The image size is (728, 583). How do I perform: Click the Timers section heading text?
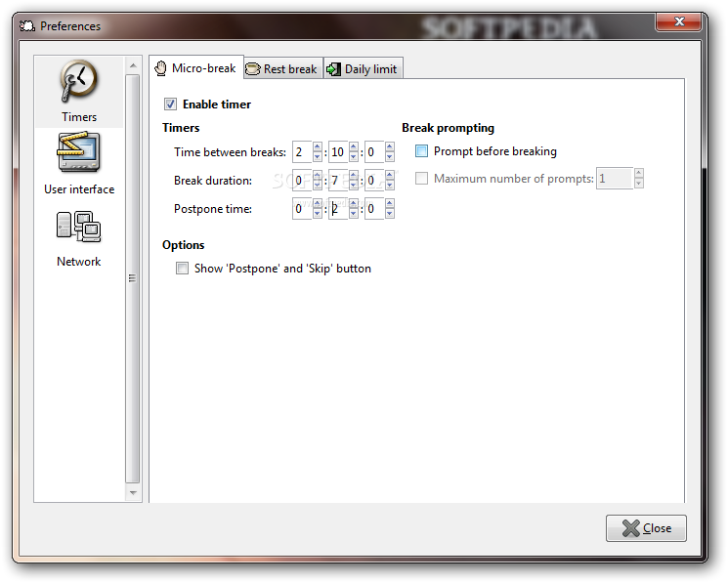click(x=181, y=128)
